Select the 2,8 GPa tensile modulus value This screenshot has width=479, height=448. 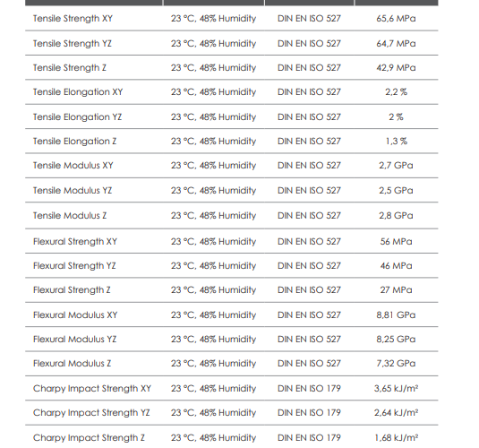[396, 216]
